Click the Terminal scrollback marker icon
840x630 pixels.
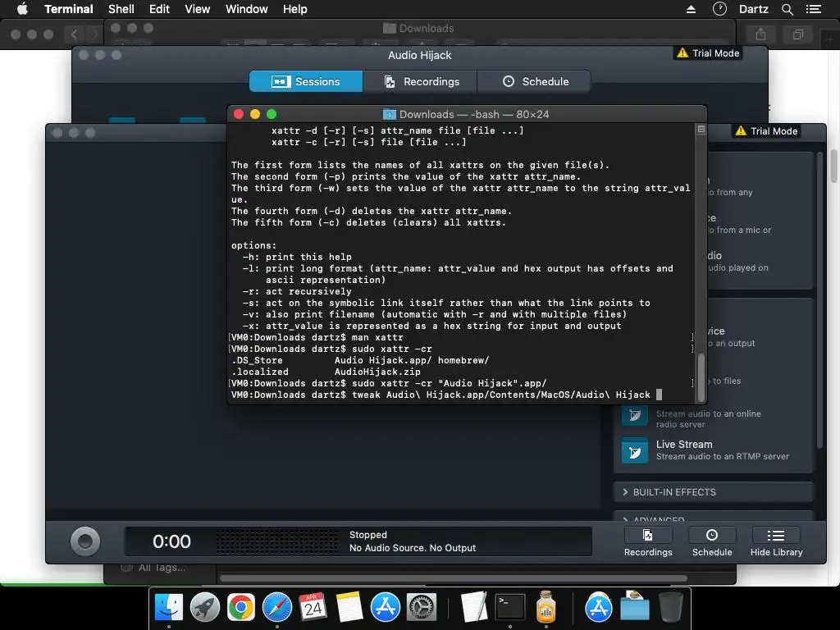(701, 129)
